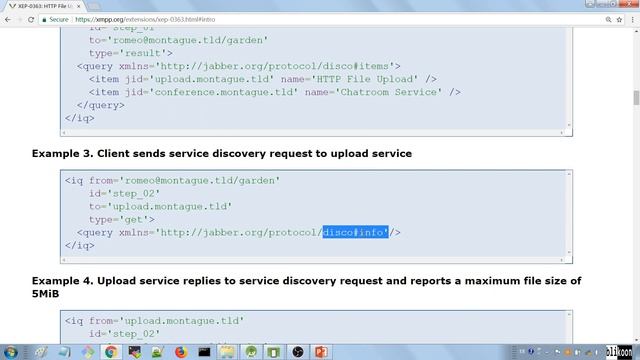This screenshot has width=640, height=360.
Task: Open a new tab button
Action: (94, 6)
